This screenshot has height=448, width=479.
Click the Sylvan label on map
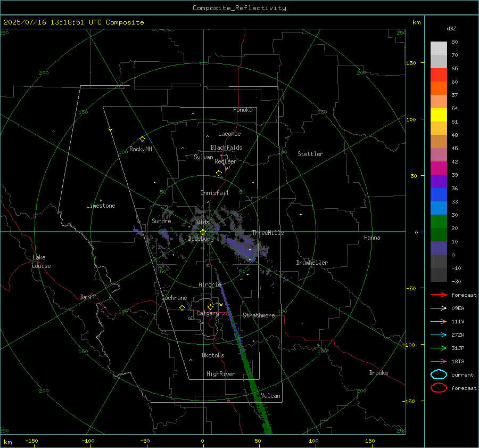coord(203,157)
